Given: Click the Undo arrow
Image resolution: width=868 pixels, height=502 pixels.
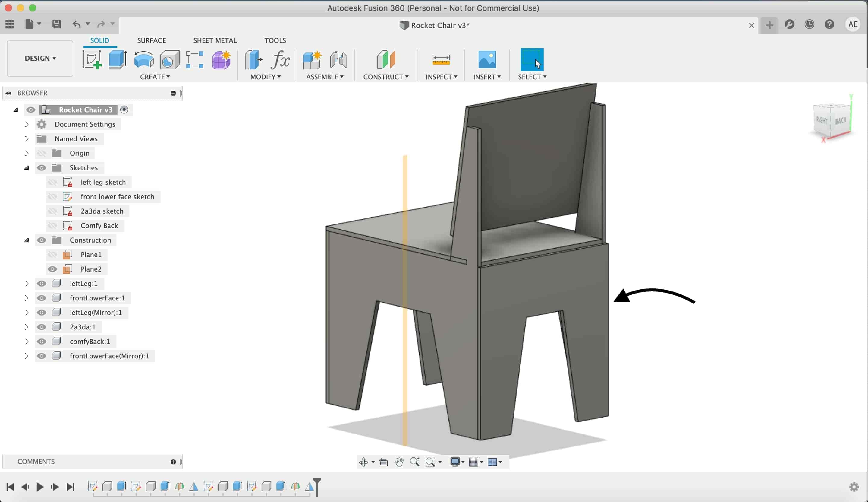Looking at the screenshot, I should pos(77,24).
